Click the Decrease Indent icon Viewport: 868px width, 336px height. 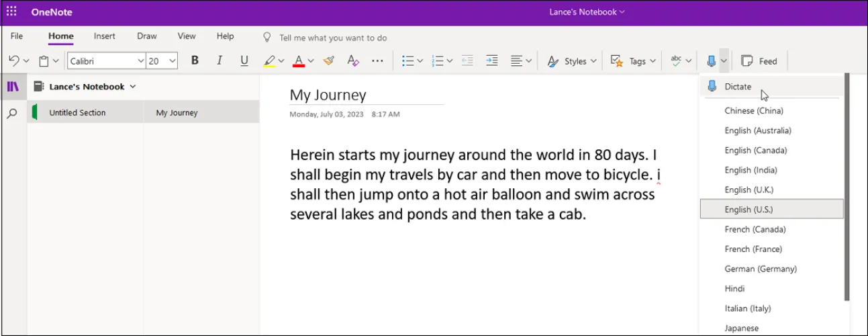(x=467, y=61)
